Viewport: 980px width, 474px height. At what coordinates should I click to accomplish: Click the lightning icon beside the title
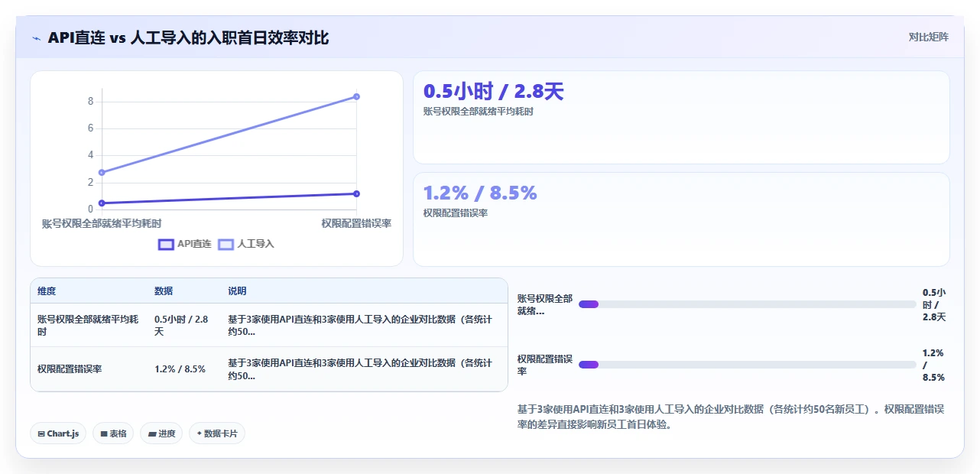36,37
